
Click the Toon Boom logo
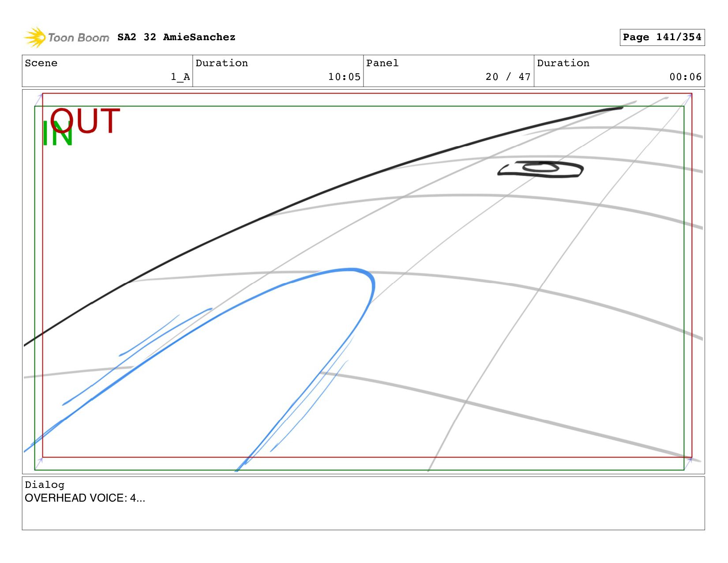coord(66,38)
